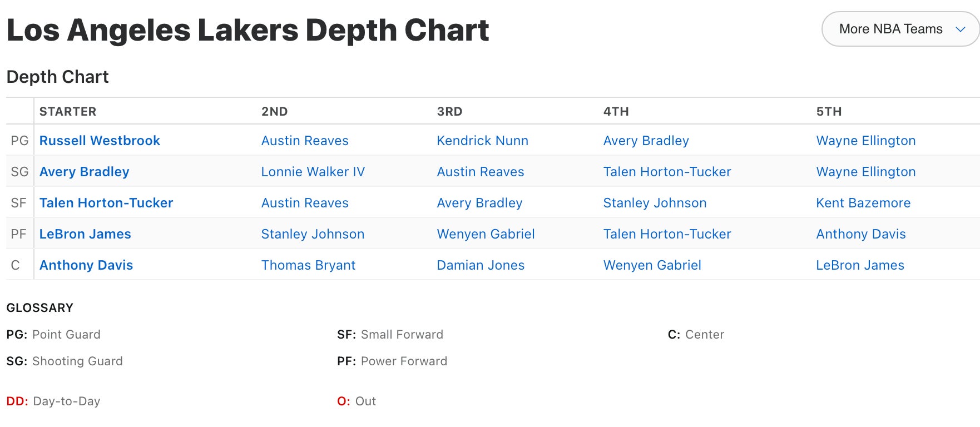Click starter Anthony Davis at center

pyautogui.click(x=86, y=265)
